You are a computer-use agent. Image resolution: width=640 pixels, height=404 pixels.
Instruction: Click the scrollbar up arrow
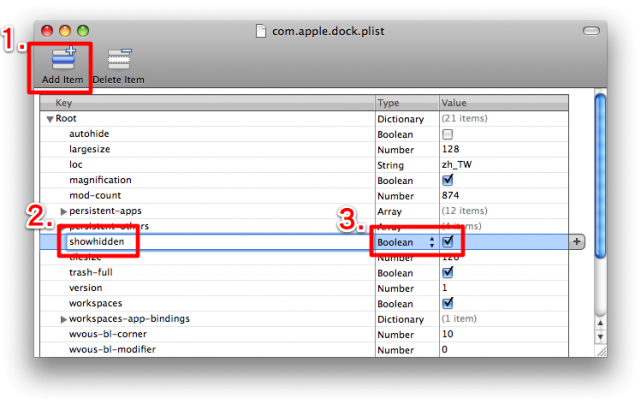(600, 323)
